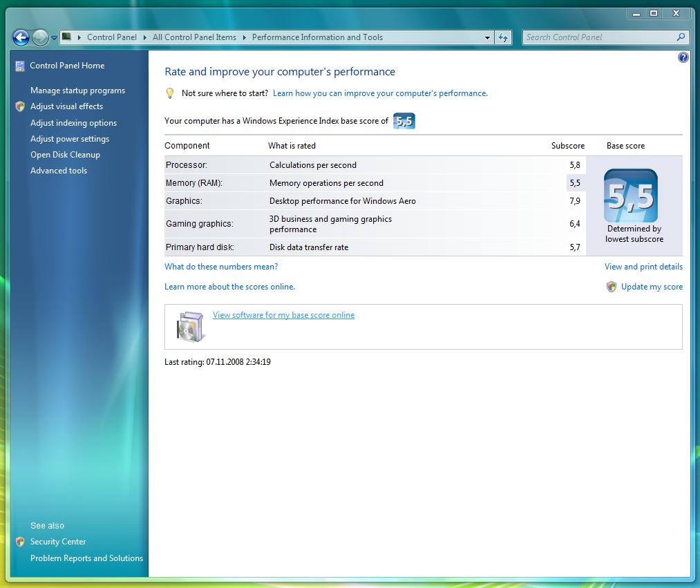Click the Back navigation arrow button

point(21,38)
